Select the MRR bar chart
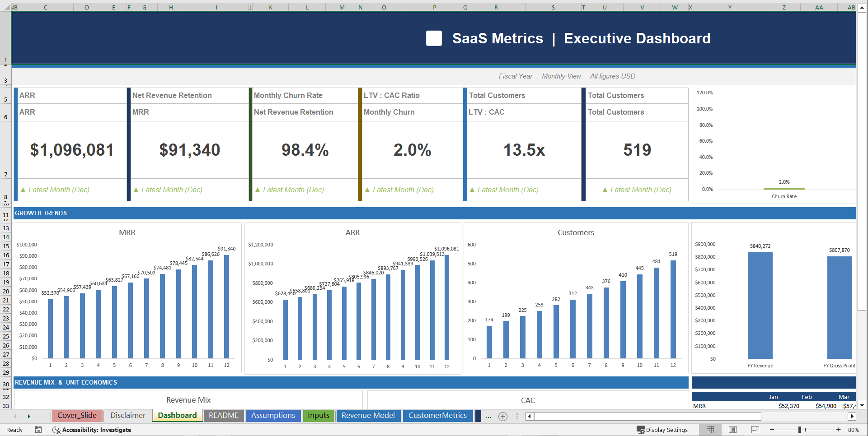 tap(128, 298)
